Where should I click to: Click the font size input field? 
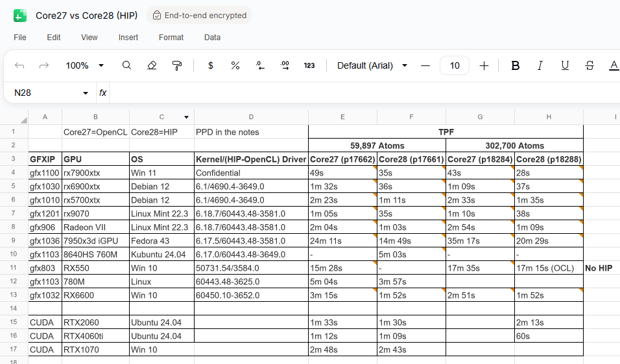(455, 65)
